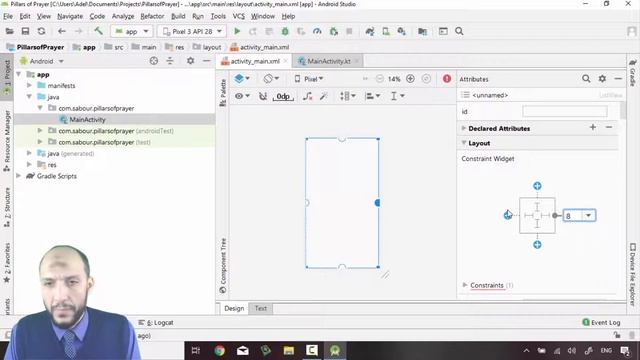
Task: Click the id input field
Action: tap(564, 111)
